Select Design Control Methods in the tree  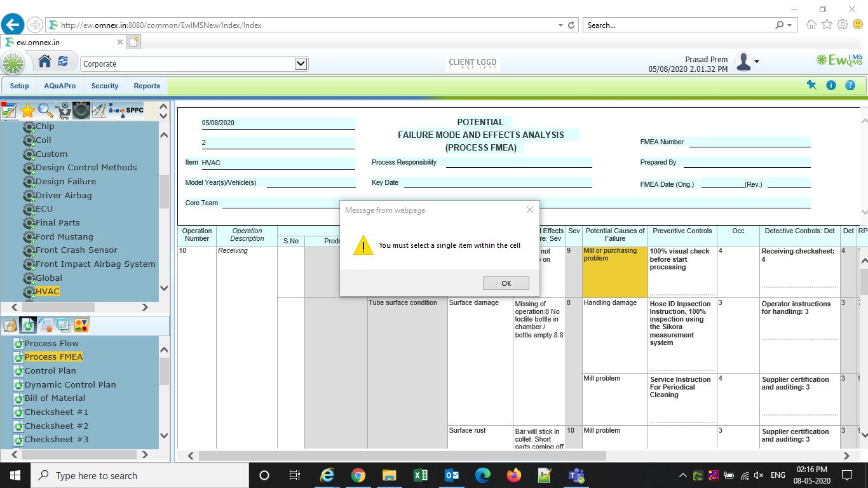pos(86,168)
